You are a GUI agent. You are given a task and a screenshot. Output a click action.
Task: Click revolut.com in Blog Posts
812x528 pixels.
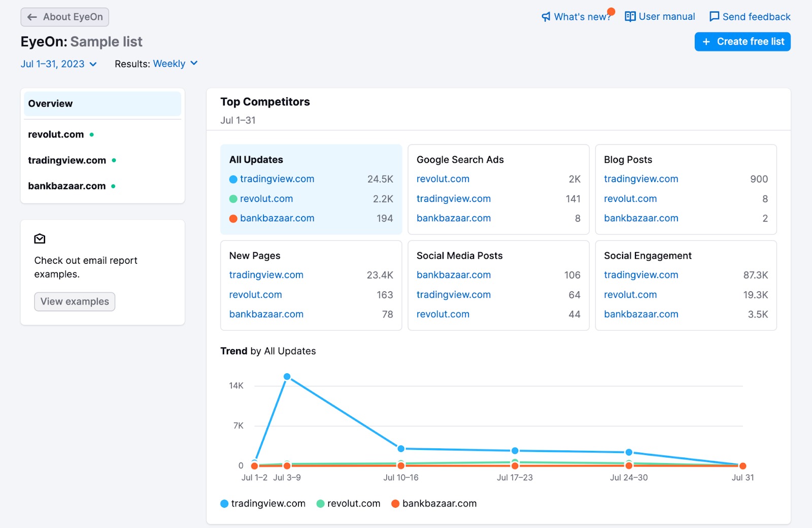(x=630, y=199)
